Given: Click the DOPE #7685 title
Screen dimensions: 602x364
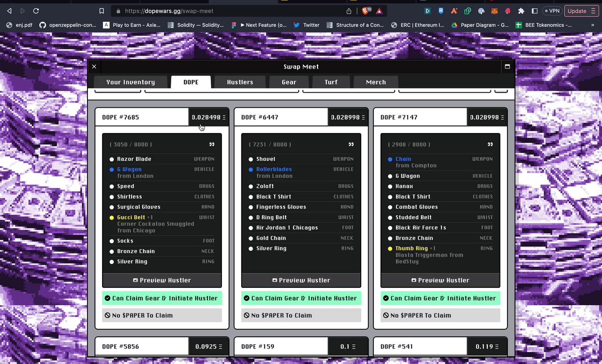Looking at the screenshot, I should coord(120,117).
